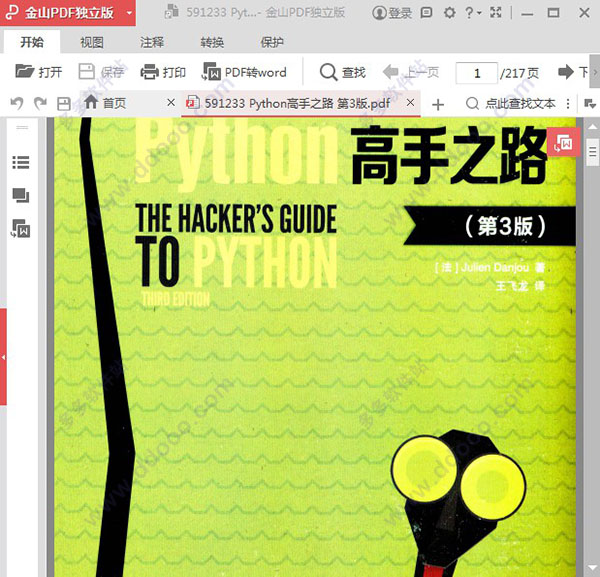Image resolution: width=600 pixels, height=577 pixels.
Task: Click the undo arrow icon
Action: 16,103
